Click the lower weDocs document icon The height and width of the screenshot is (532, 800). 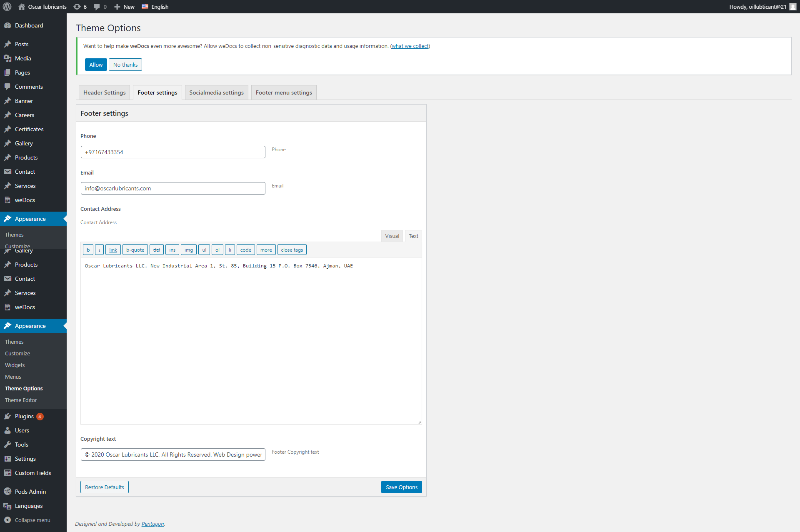pos(7,307)
